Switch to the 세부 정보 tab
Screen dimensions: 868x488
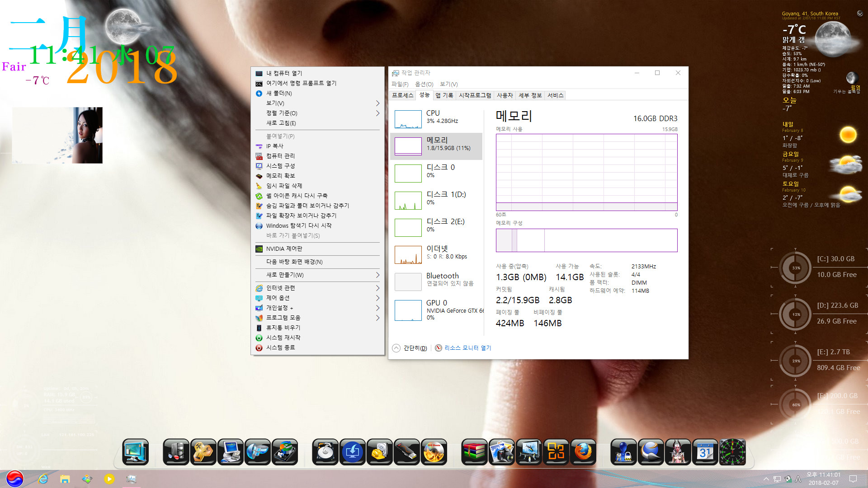coord(530,95)
